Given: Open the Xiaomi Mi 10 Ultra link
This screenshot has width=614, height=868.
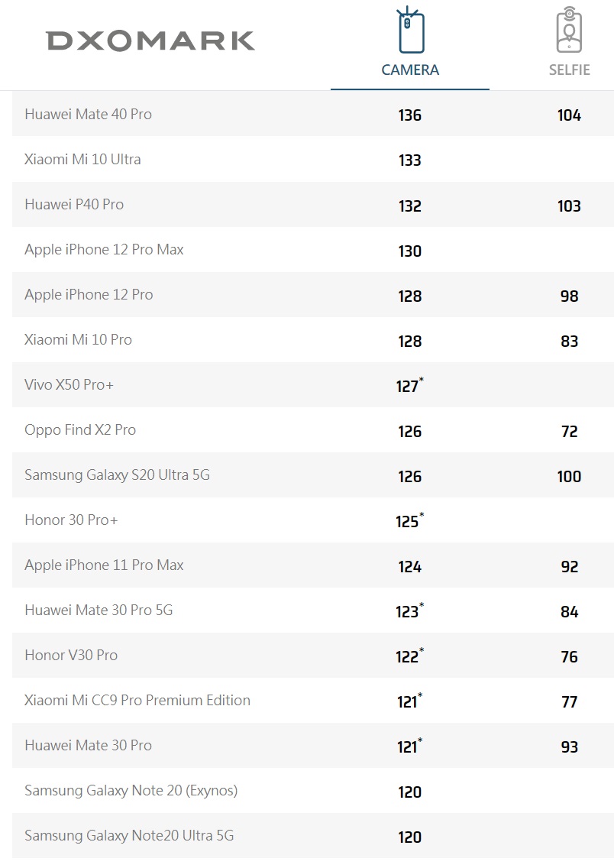Looking at the screenshot, I should [x=82, y=160].
